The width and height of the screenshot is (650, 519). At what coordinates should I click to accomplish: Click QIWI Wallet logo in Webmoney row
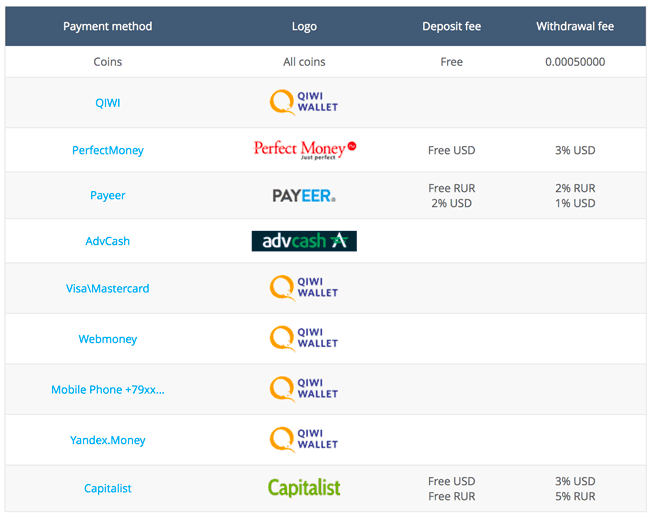coord(304,339)
